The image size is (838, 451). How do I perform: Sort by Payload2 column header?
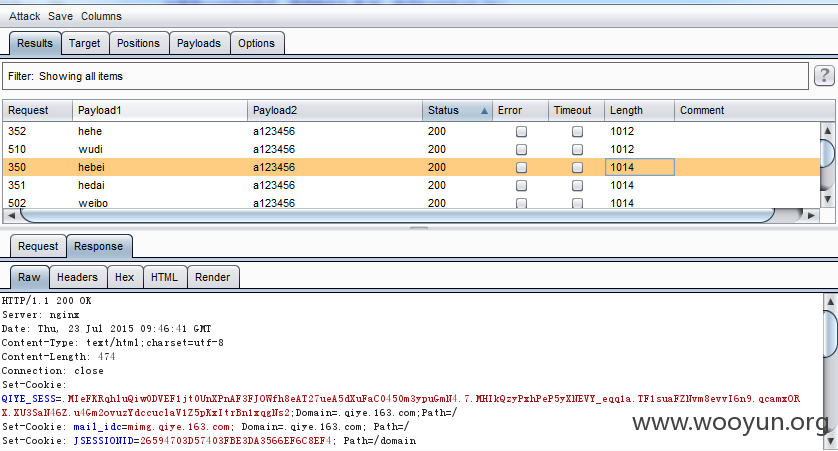pyautogui.click(x=335, y=110)
